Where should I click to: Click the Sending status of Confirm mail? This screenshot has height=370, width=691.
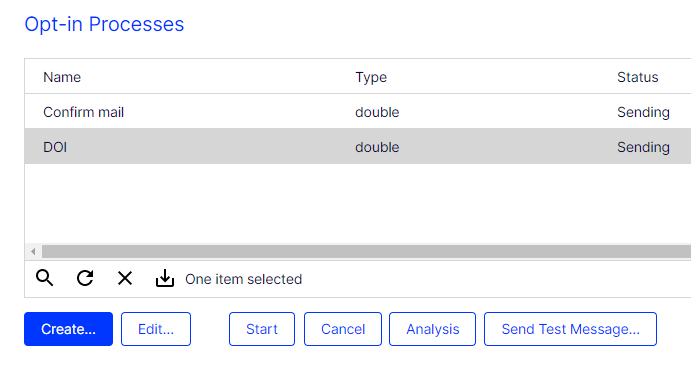tap(643, 112)
